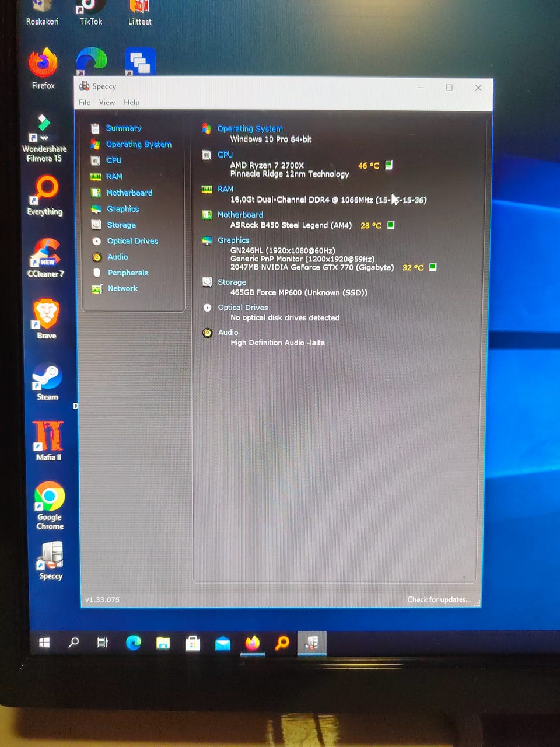Click the 28 °C motherboard temperature value
The width and height of the screenshot is (560, 747).
(x=371, y=225)
